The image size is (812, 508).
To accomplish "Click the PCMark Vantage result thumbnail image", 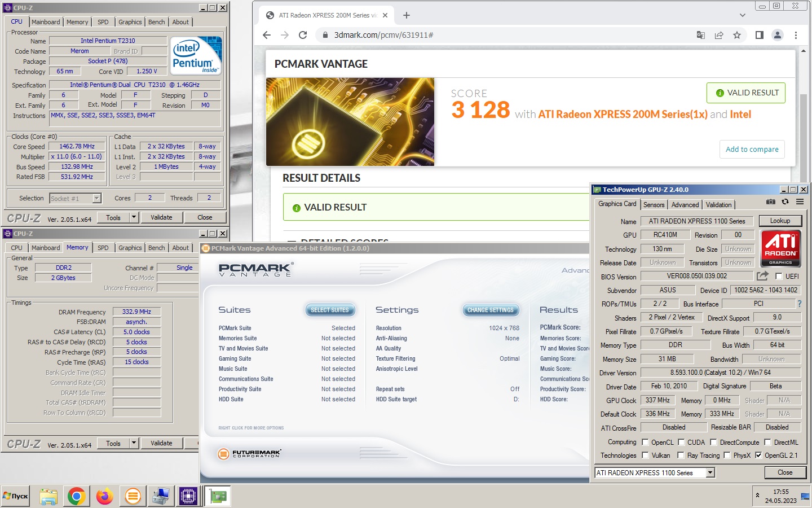I will pos(350,122).
